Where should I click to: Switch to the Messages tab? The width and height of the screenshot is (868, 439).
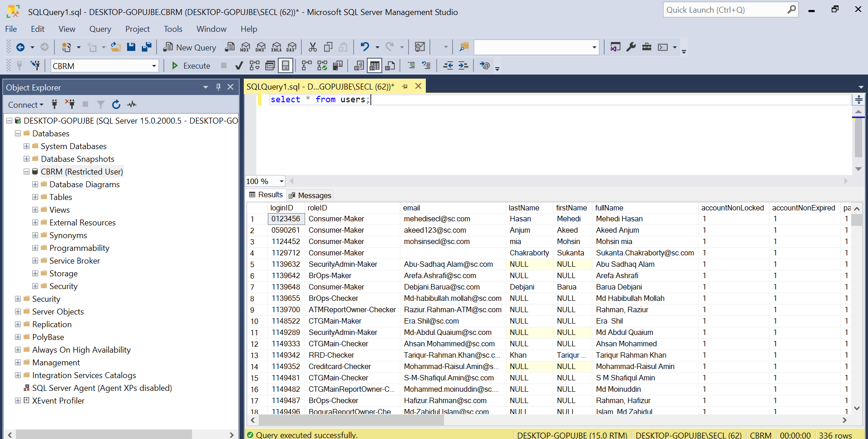tap(311, 195)
